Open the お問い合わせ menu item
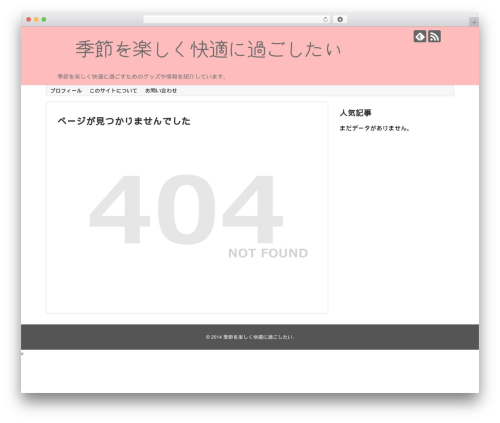The width and height of the screenshot is (500, 423). [x=161, y=91]
